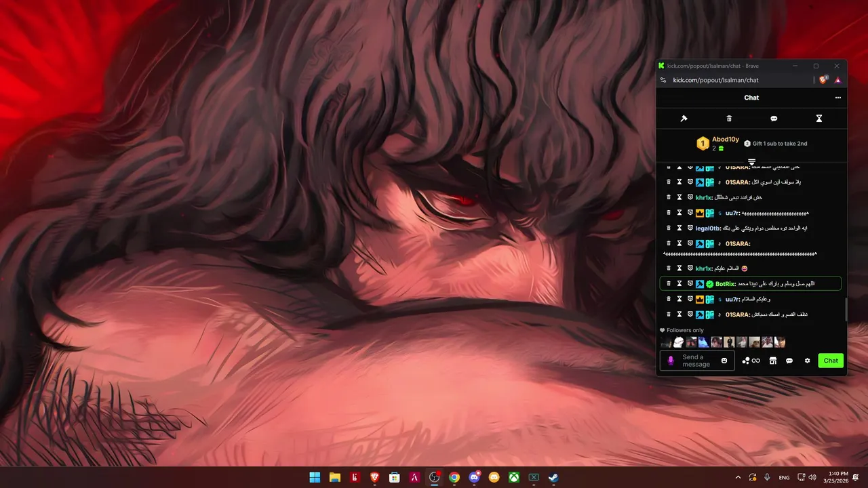The image size is (868, 488).
Task: Open site settings icon in address bar
Action: point(663,80)
